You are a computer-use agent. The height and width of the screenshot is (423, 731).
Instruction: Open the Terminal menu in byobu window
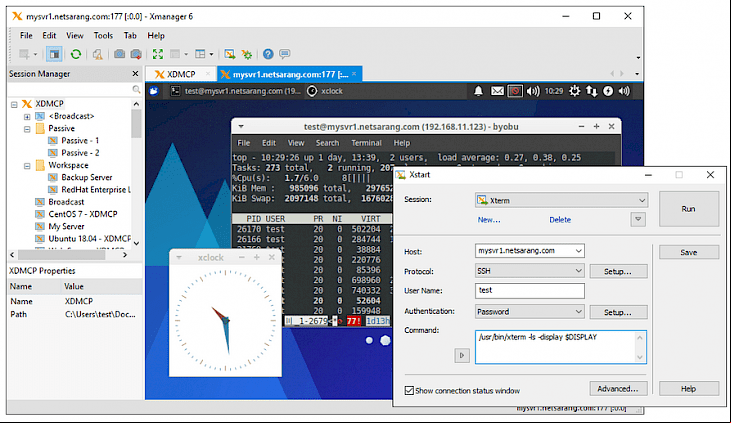coord(366,143)
